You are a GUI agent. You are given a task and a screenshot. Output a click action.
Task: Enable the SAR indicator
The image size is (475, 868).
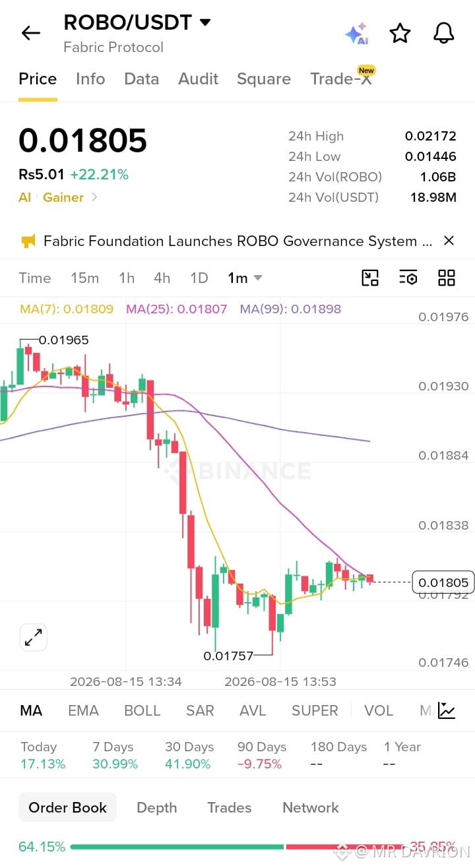point(200,710)
